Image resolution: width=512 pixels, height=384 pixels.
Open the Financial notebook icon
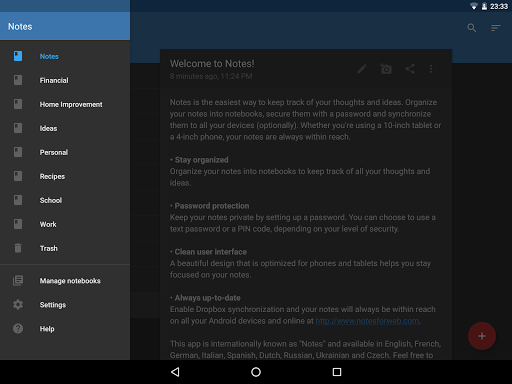(x=18, y=80)
